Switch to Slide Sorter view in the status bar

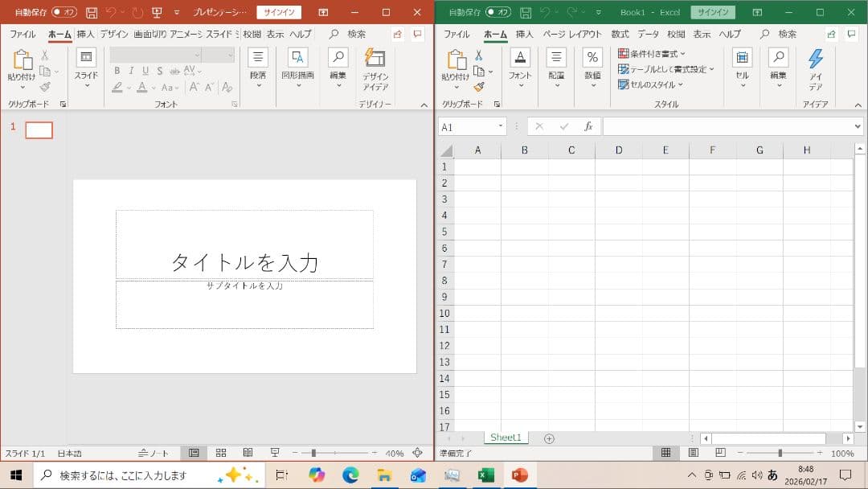pyautogui.click(x=220, y=453)
